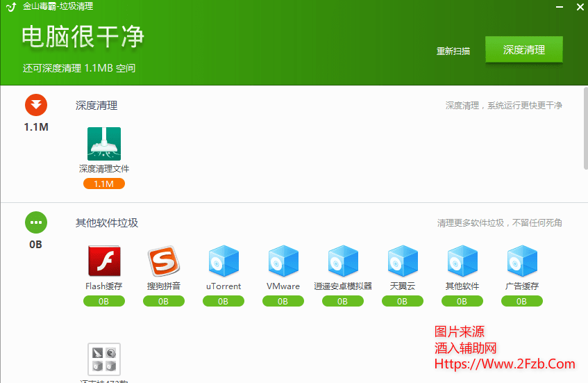
Task: Select the 天翼云 cube icon
Action: (x=402, y=261)
